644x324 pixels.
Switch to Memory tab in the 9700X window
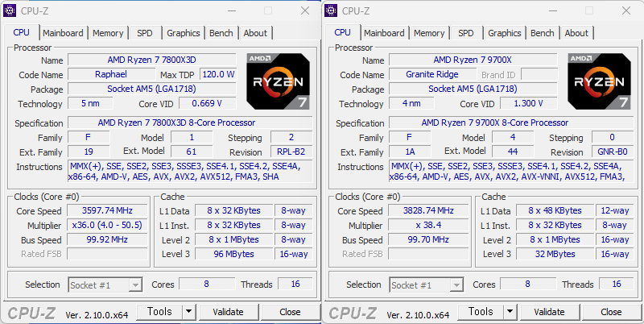coord(429,33)
